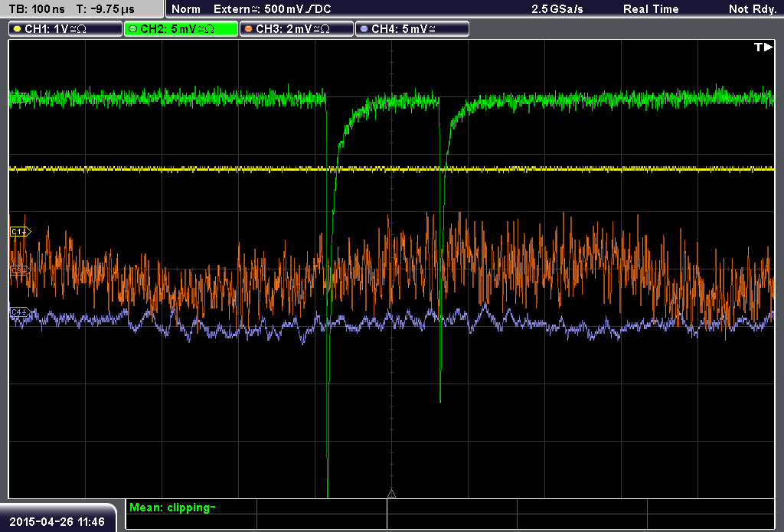784x532 pixels.
Task: Click the orange C3 ground level marker
Action: tap(20, 270)
